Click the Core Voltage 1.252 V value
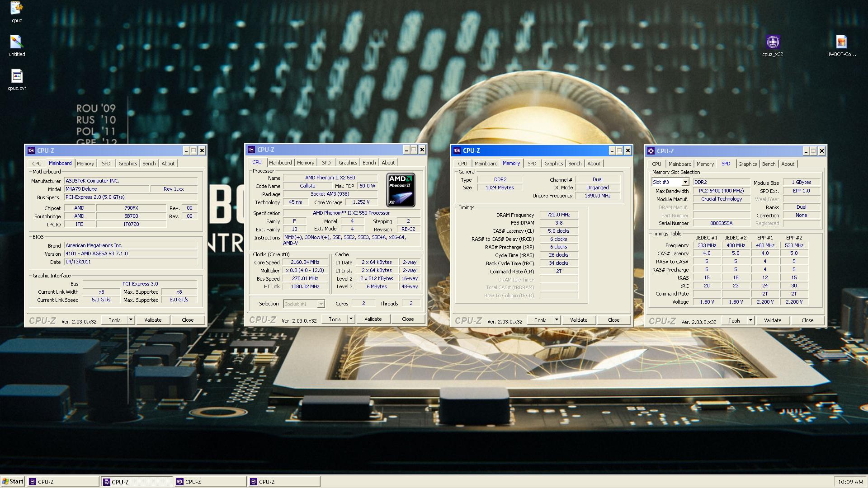 pyautogui.click(x=361, y=202)
